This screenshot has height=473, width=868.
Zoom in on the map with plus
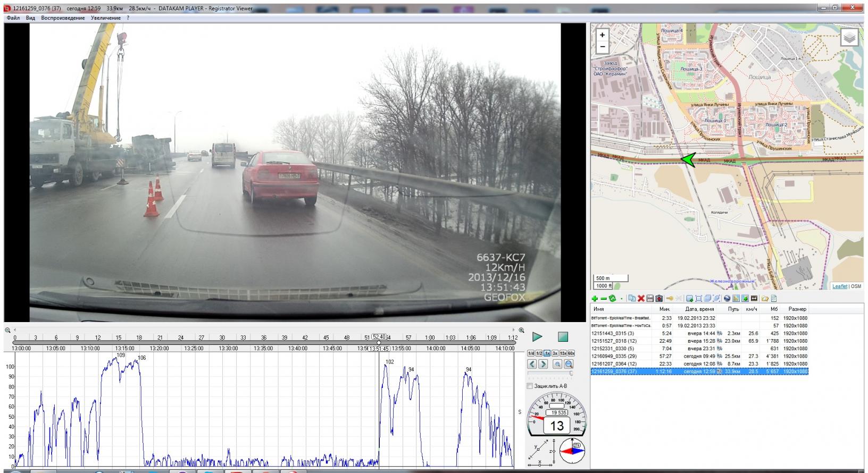click(x=602, y=35)
